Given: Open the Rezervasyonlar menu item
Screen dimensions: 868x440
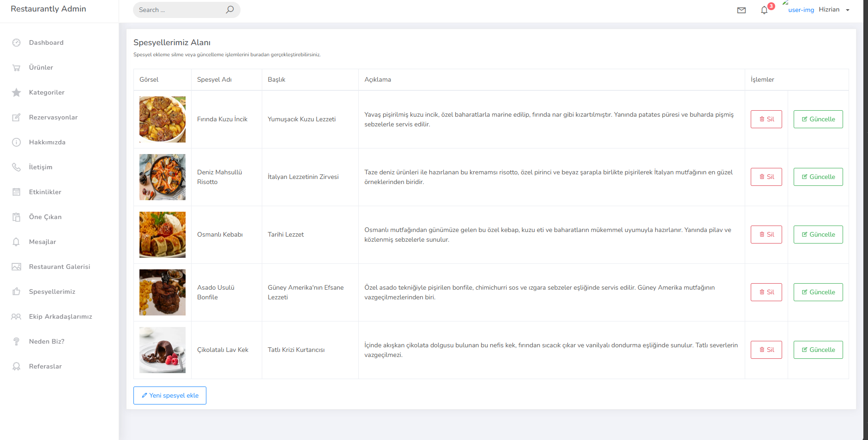Looking at the screenshot, I should [x=53, y=117].
